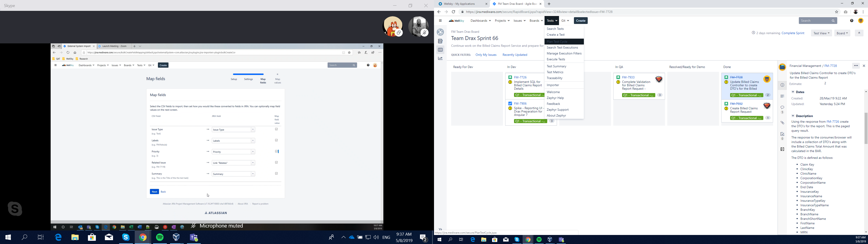This screenshot has height=244, width=868.
Task: Open the Board dropdown button
Action: 842,33
